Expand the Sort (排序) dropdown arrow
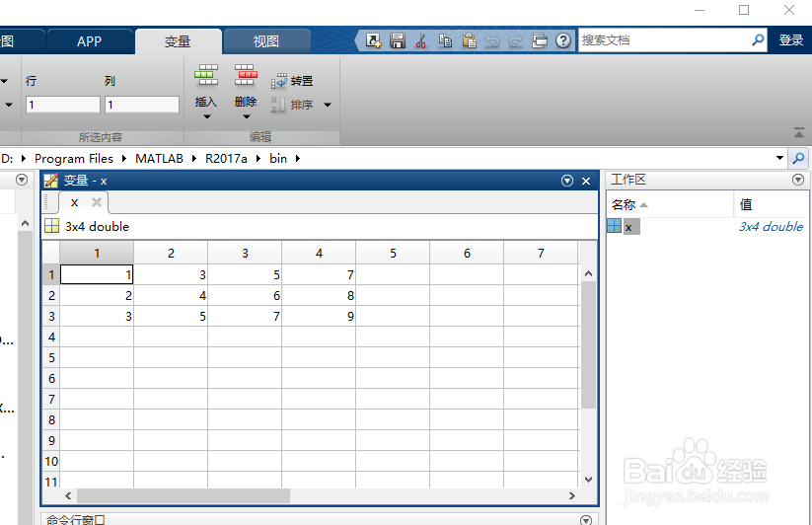812x525 pixels. (x=328, y=105)
